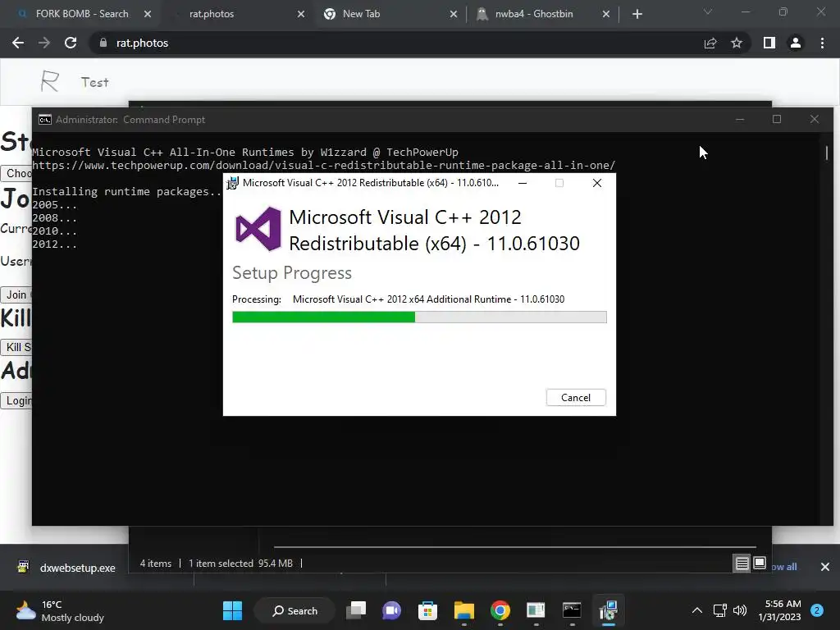Click the techpowerup.com URL in Command Prompt

tap(323, 166)
